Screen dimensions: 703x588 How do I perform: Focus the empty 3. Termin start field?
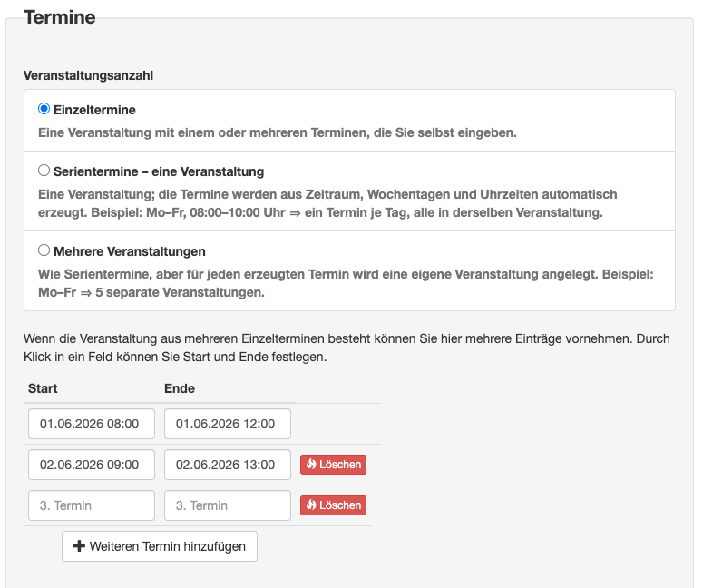[x=92, y=505]
